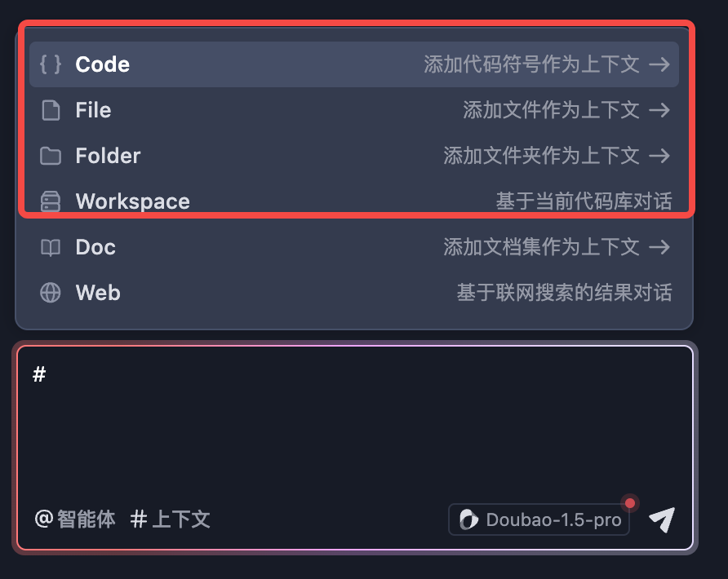Click the red notification dot on model selector
Screen dimensions: 728x579
coord(630,502)
